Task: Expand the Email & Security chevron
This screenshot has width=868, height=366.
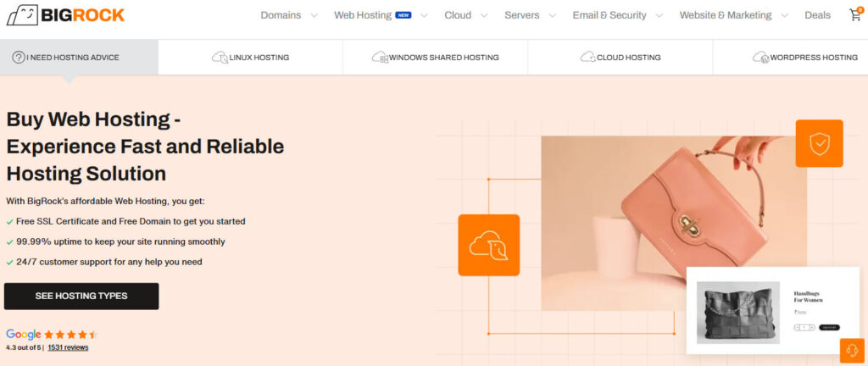Action: click(659, 15)
